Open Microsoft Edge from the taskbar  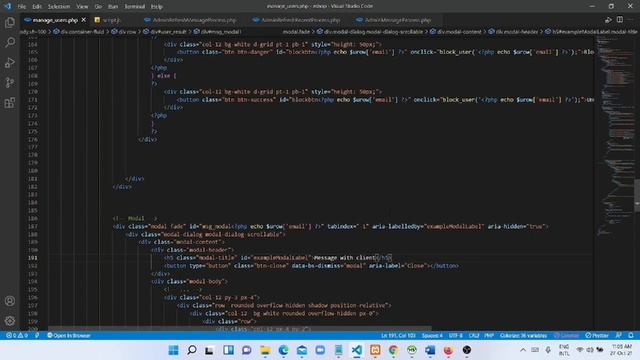(283, 350)
